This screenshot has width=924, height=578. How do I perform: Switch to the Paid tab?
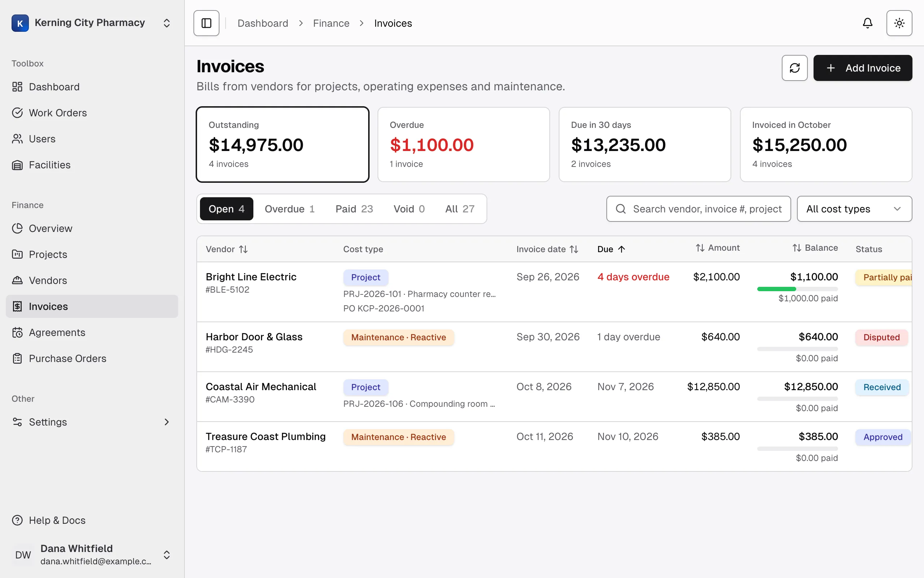[354, 209]
